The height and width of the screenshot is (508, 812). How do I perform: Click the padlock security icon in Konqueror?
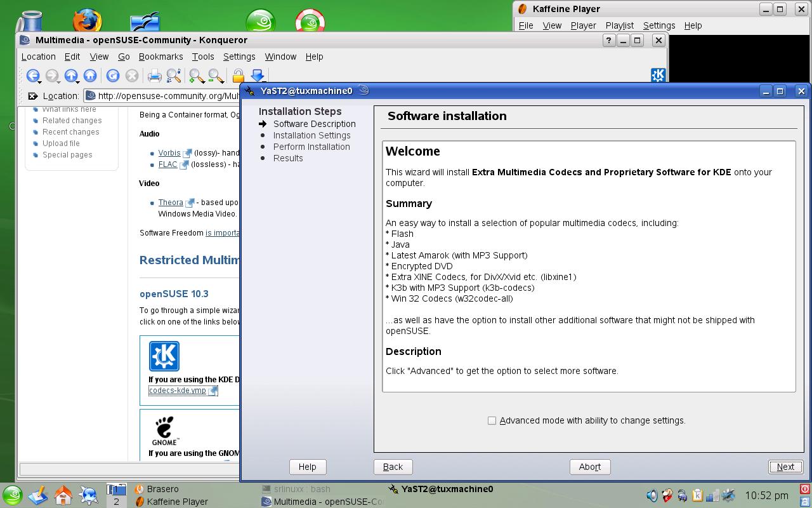coord(238,76)
